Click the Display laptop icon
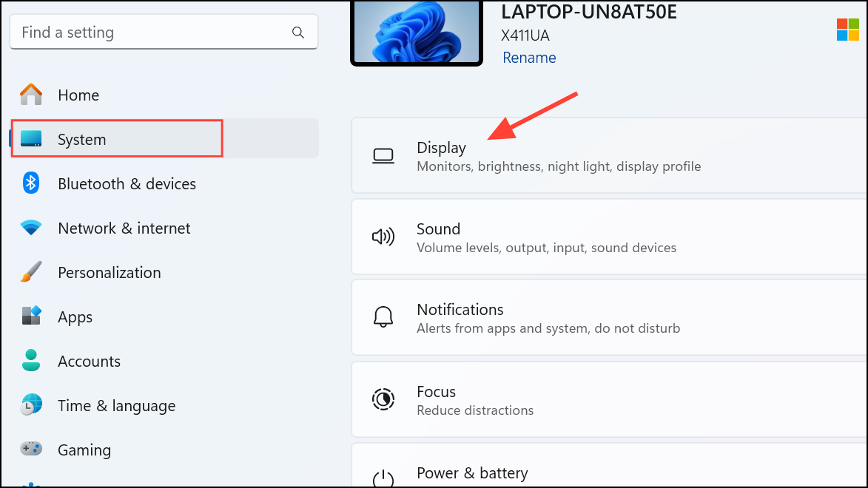Image resolution: width=868 pixels, height=488 pixels. click(x=383, y=156)
